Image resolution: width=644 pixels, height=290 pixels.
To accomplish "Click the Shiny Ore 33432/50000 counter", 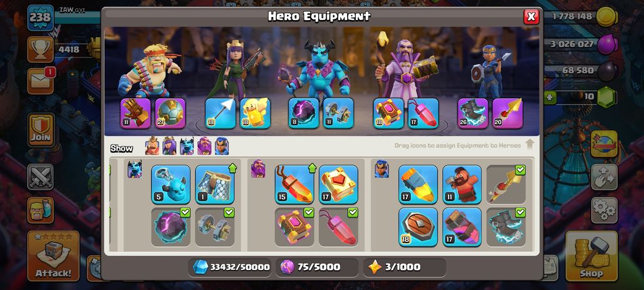I will 231,267.
